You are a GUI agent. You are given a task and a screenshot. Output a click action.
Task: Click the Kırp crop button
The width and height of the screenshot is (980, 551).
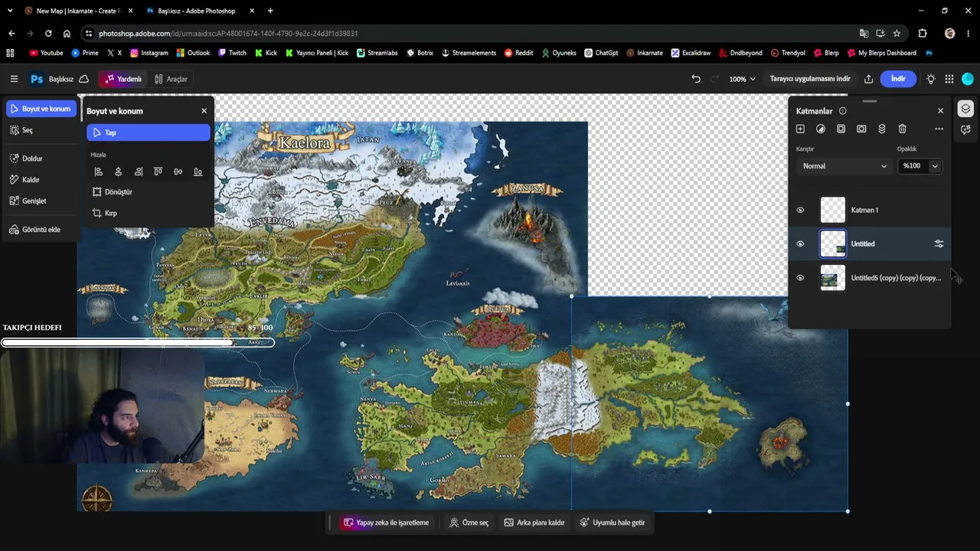pos(105,214)
